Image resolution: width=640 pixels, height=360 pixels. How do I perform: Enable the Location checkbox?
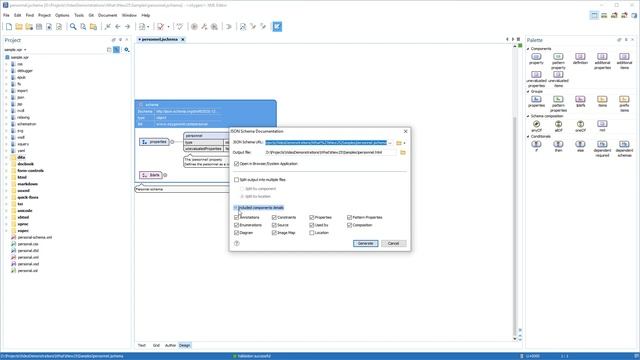[311, 233]
